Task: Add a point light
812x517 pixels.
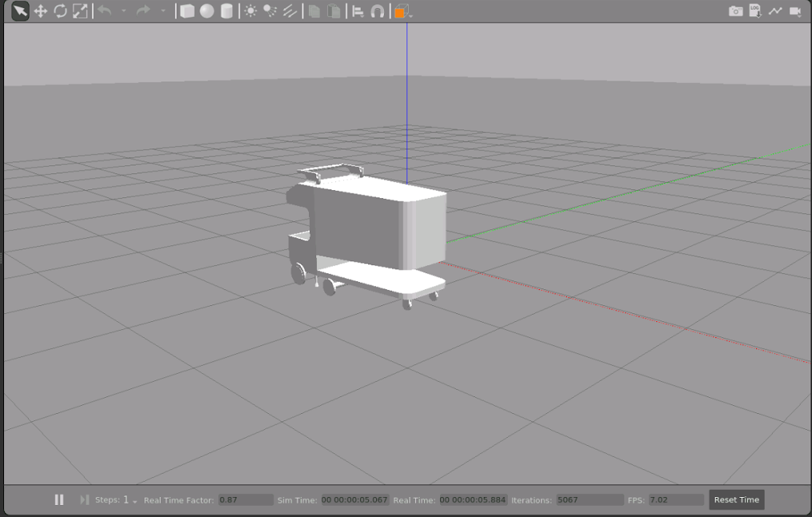Action: pyautogui.click(x=251, y=11)
